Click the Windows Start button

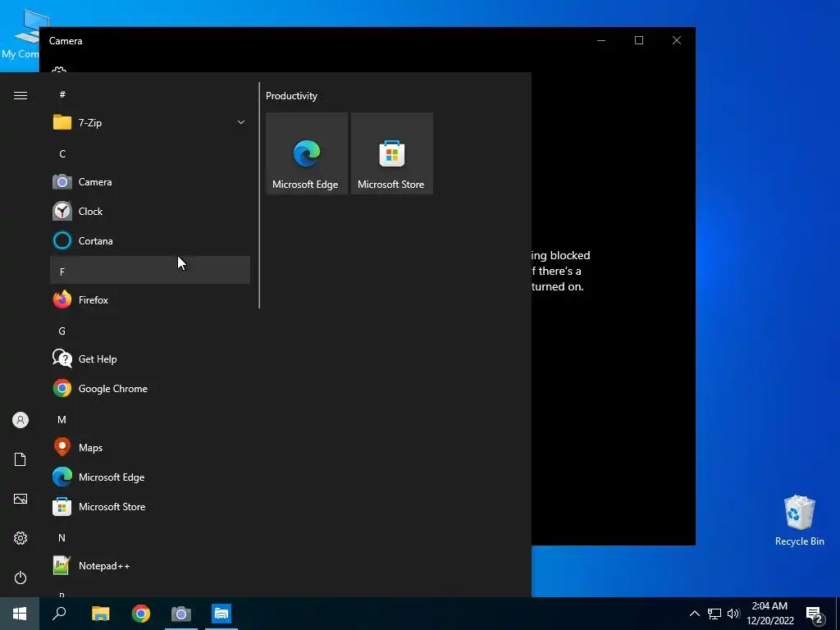[20, 614]
